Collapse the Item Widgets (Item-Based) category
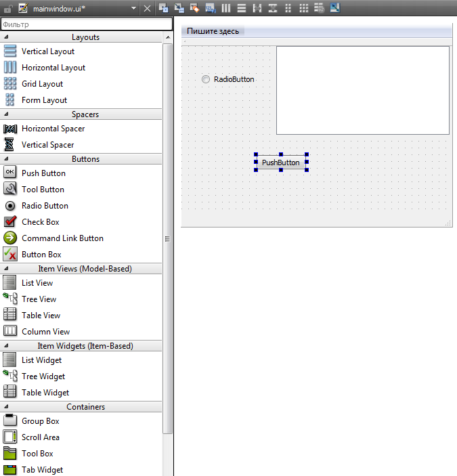Image resolution: width=457 pixels, height=476 pixels. (x=6, y=345)
